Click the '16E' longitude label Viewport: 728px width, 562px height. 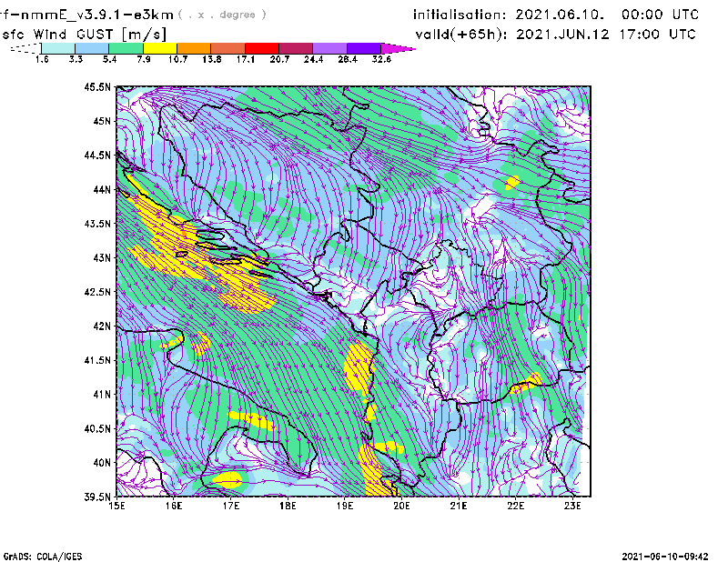coord(174,506)
